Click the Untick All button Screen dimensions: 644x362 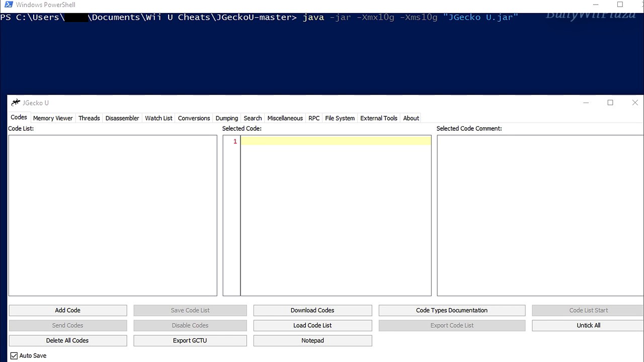coord(588,325)
